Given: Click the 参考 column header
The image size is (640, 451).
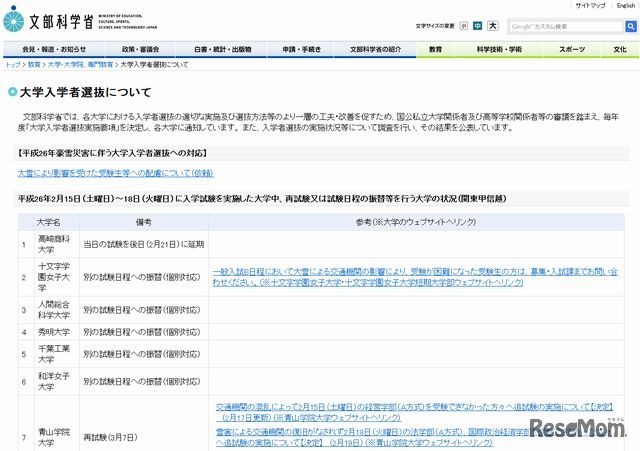Looking at the screenshot, I should click(x=416, y=222).
